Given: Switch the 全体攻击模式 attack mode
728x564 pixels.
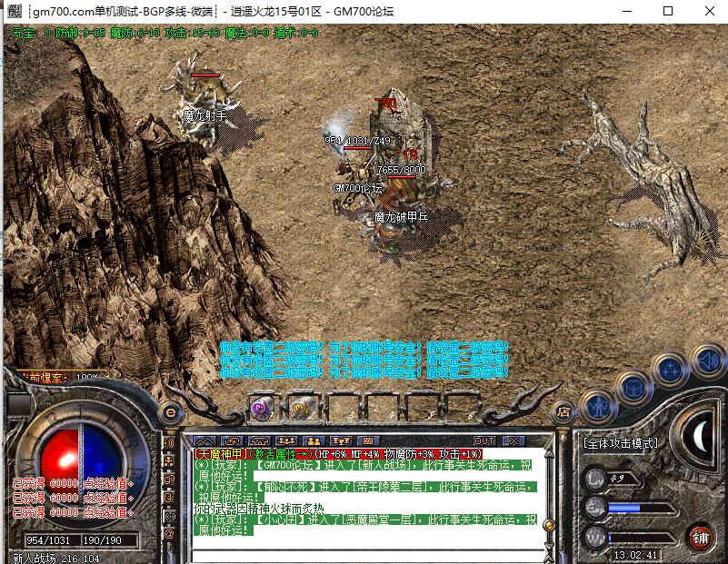Looking at the screenshot, I should coord(619,443).
